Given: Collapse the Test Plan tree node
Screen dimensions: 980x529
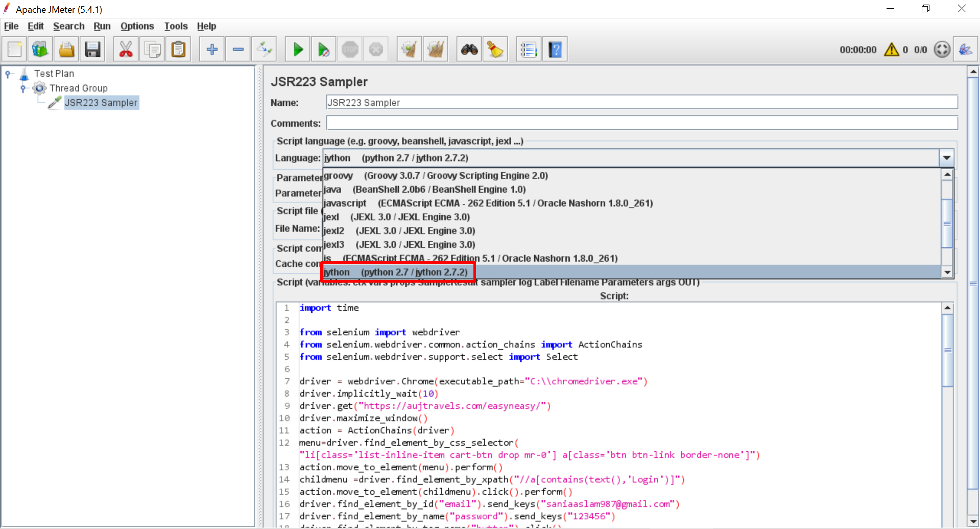Looking at the screenshot, I should tap(8, 74).
